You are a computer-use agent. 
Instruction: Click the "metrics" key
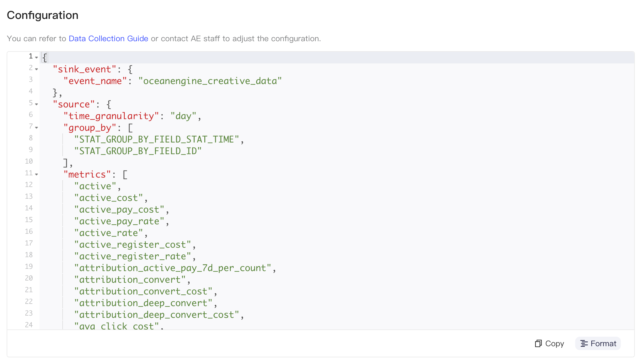(x=87, y=174)
